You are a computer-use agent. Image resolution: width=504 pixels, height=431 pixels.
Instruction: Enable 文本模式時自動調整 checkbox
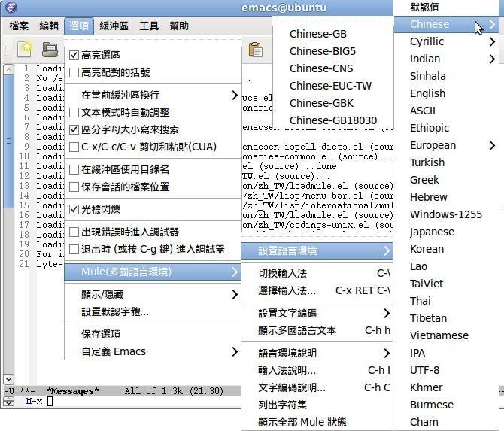click(x=74, y=113)
